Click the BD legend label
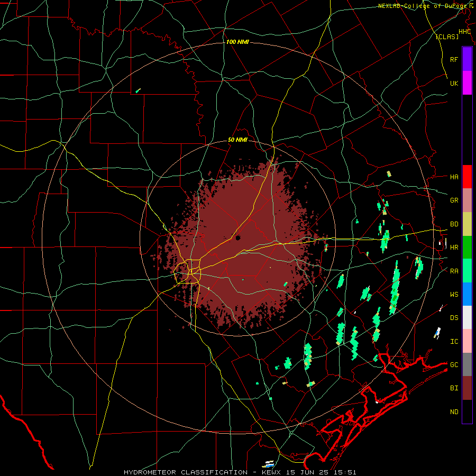The image size is (476, 476). [454, 224]
